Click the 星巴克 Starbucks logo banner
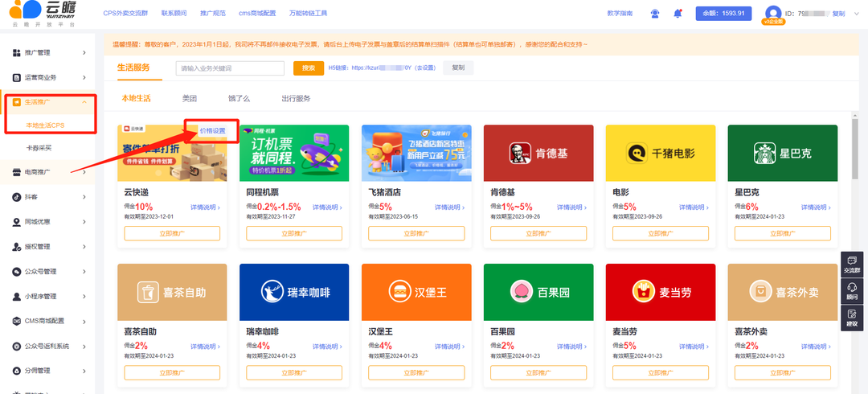Viewport: 868px width, 394px height. click(x=782, y=153)
